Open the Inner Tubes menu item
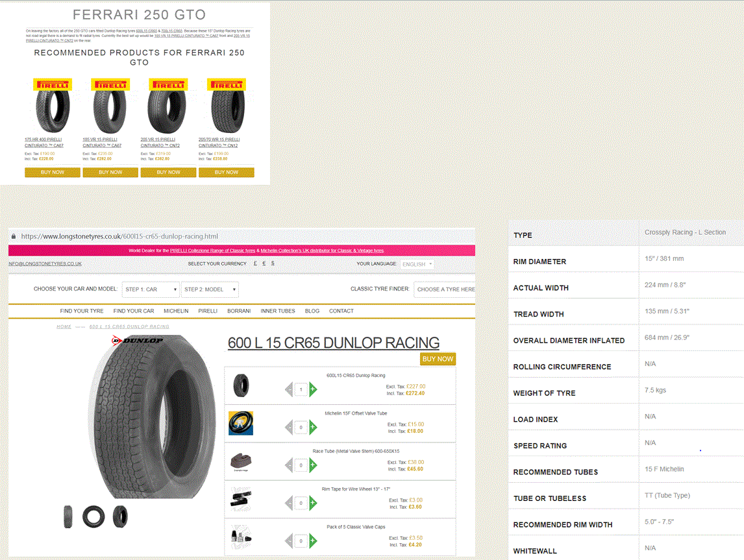Screen dimensions: 744x560 point(278,311)
